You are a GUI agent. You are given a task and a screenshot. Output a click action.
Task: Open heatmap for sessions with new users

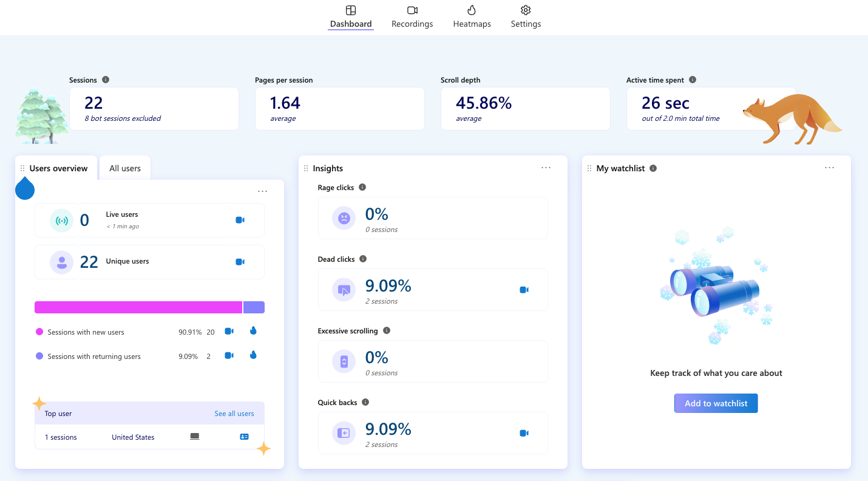[253, 330]
